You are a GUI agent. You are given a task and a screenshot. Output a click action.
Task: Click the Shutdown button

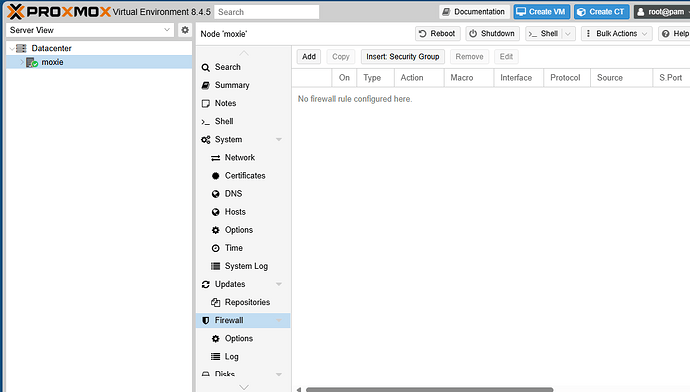point(492,33)
